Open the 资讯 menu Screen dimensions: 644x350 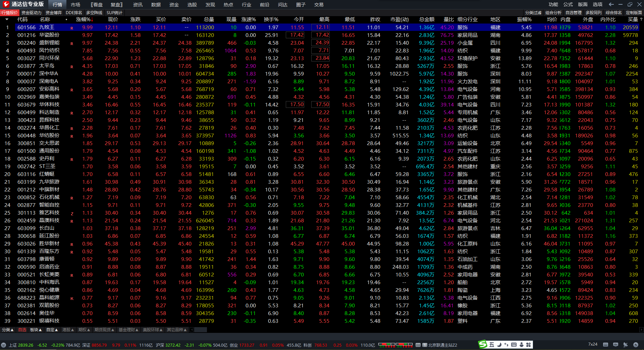(x=138, y=5)
